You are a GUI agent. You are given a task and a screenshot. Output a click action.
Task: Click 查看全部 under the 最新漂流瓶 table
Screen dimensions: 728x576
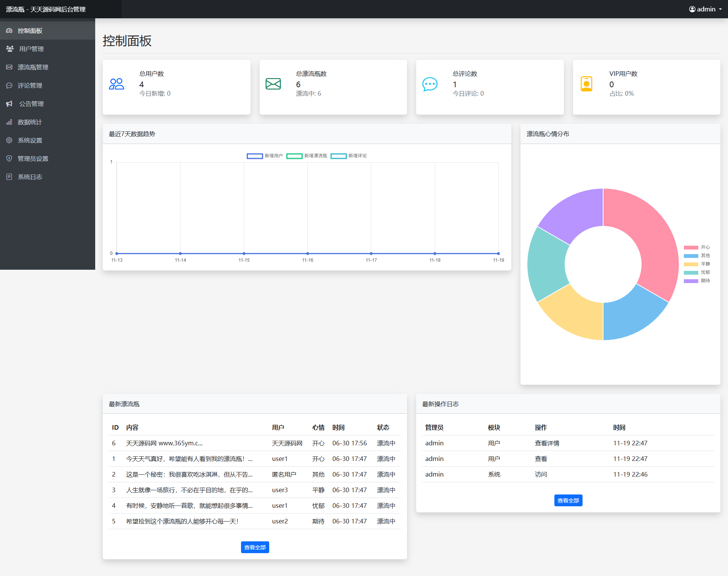coord(255,547)
